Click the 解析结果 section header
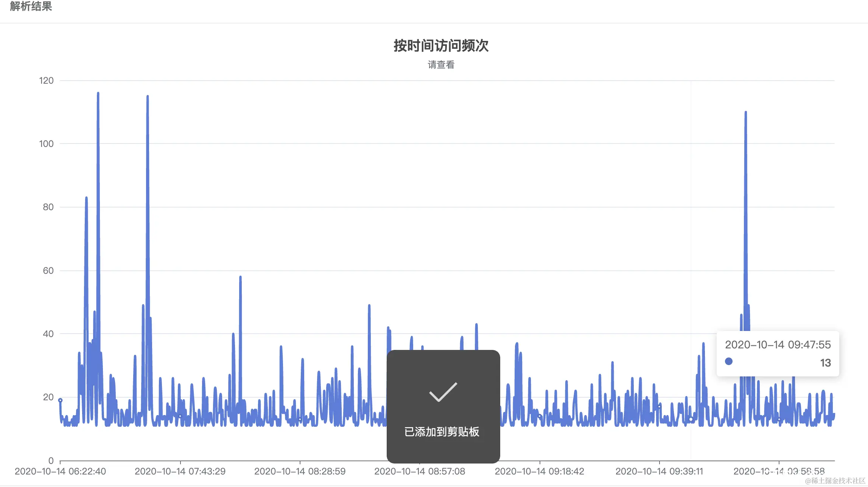 point(31,6)
